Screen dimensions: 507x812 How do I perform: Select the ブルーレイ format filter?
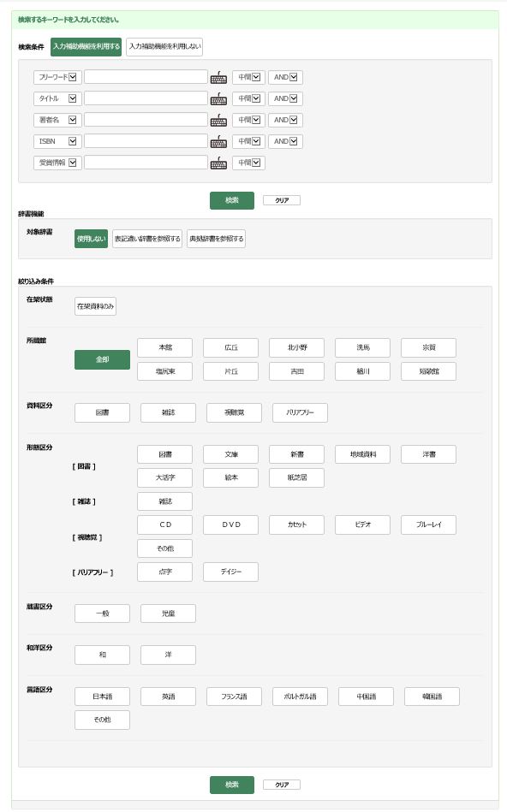(x=428, y=525)
